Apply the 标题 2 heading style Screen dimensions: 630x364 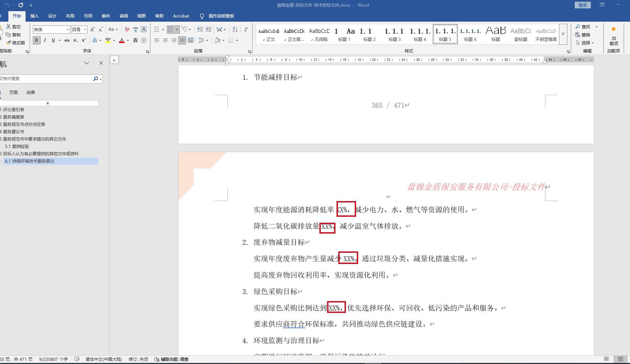click(369, 34)
